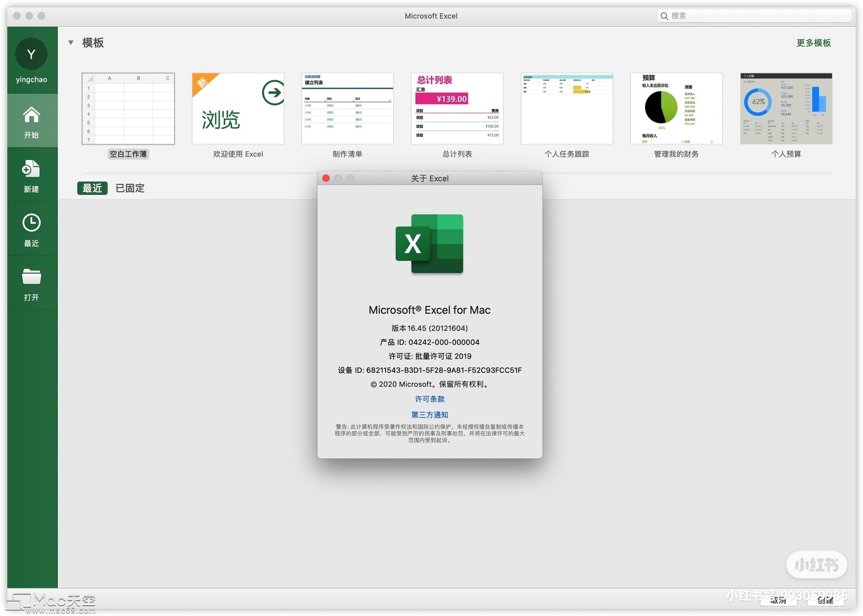Click the New (新建) document icon
Screen dimensions: 863x616
click(x=31, y=169)
